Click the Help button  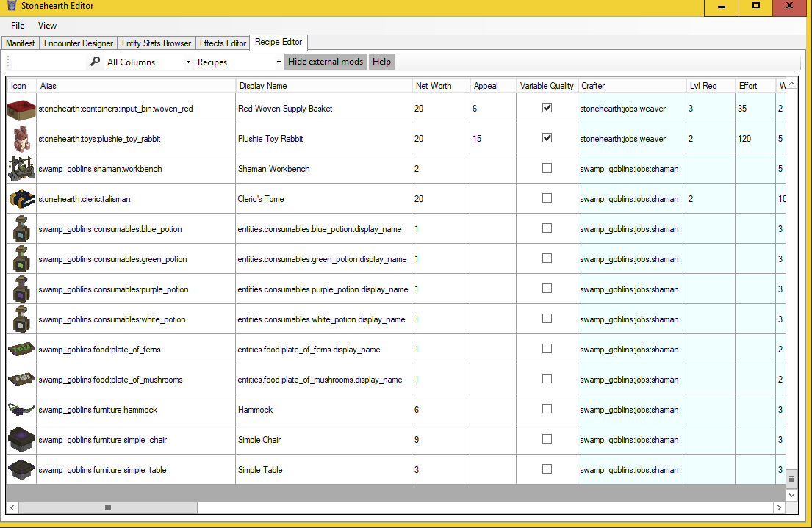(381, 62)
